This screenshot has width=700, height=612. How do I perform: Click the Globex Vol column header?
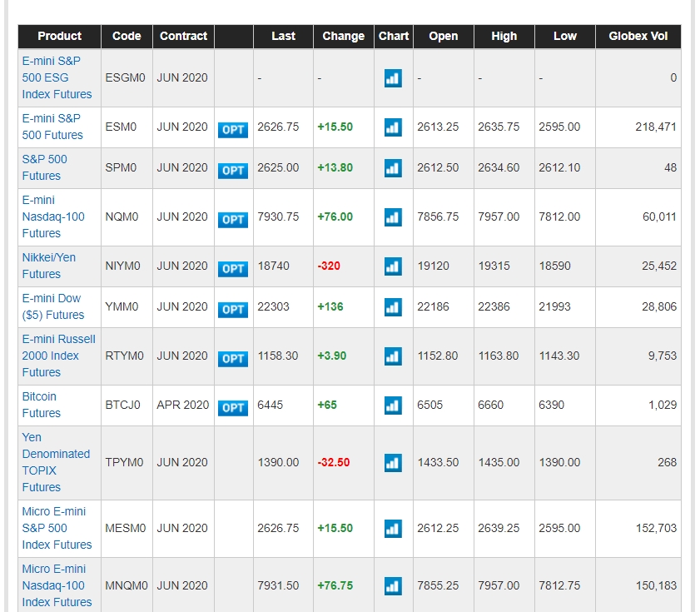pyautogui.click(x=638, y=36)
